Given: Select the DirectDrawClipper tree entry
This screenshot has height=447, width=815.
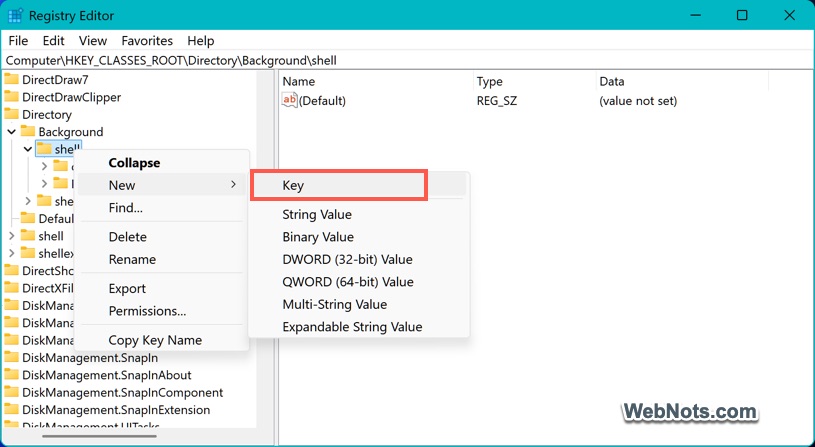Looking at the screenshot, I should click(x=71, y=97).
